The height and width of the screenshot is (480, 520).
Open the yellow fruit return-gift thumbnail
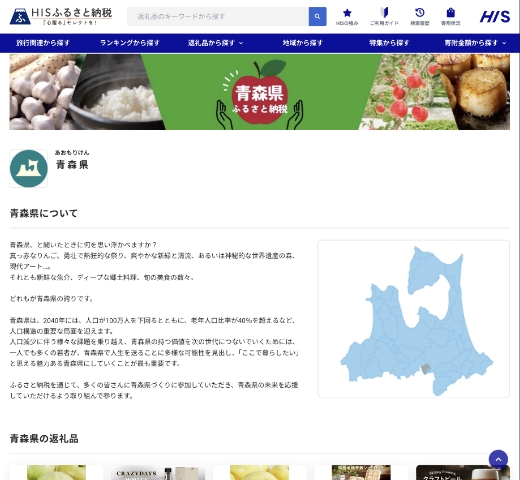(x=260, y=472)
